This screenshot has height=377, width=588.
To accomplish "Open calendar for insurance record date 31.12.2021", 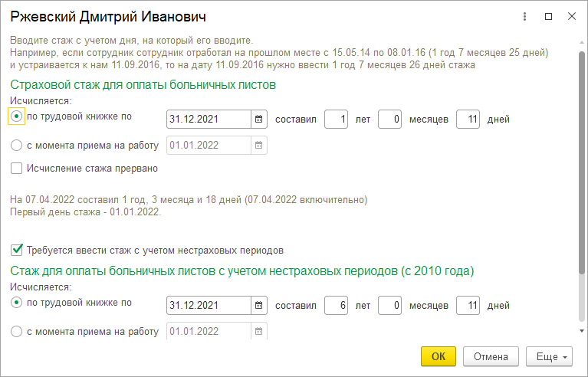I will [259, 119].
